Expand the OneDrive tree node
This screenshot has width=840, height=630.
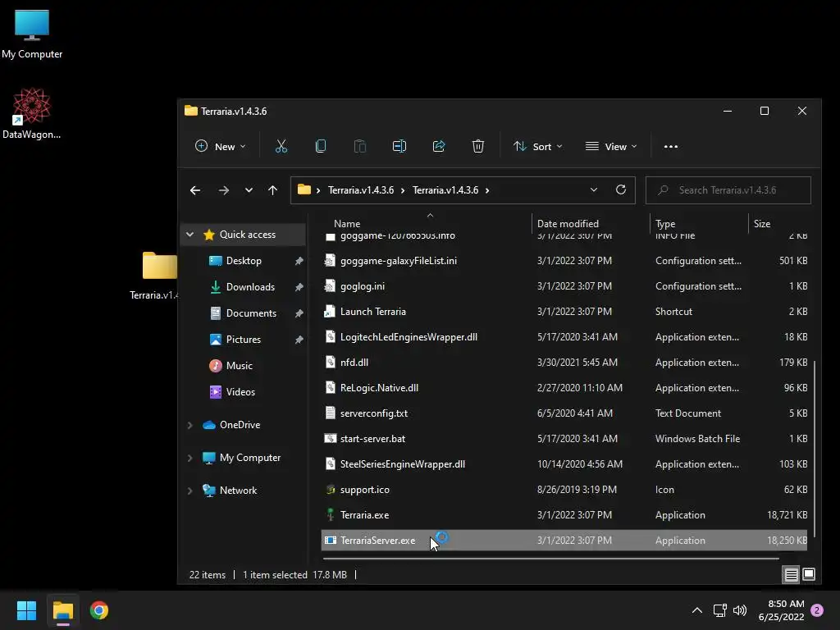coord(189,425)
